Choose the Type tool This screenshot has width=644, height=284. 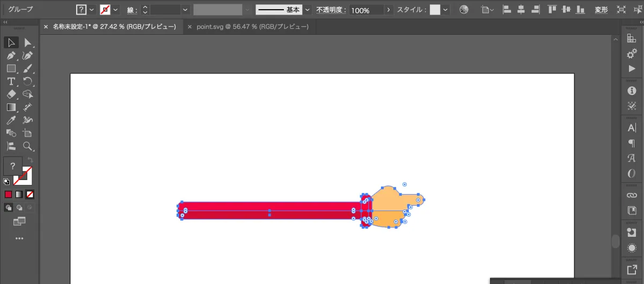coord(11,81)
